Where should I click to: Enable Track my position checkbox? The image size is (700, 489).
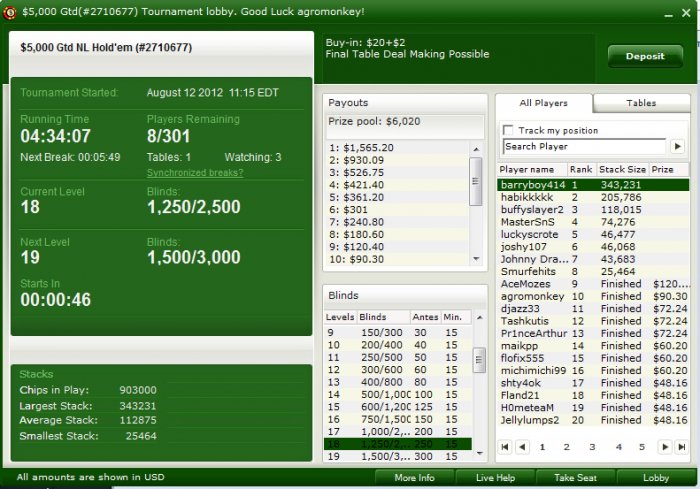tap(508, 130)
